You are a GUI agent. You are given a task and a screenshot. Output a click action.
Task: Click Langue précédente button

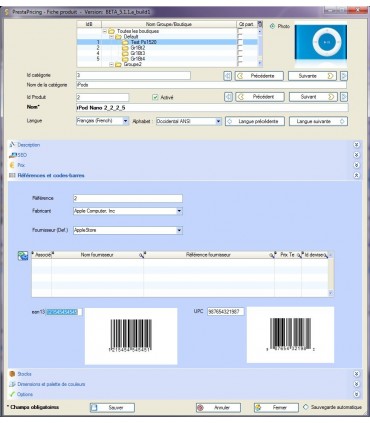tap(255, 121)
